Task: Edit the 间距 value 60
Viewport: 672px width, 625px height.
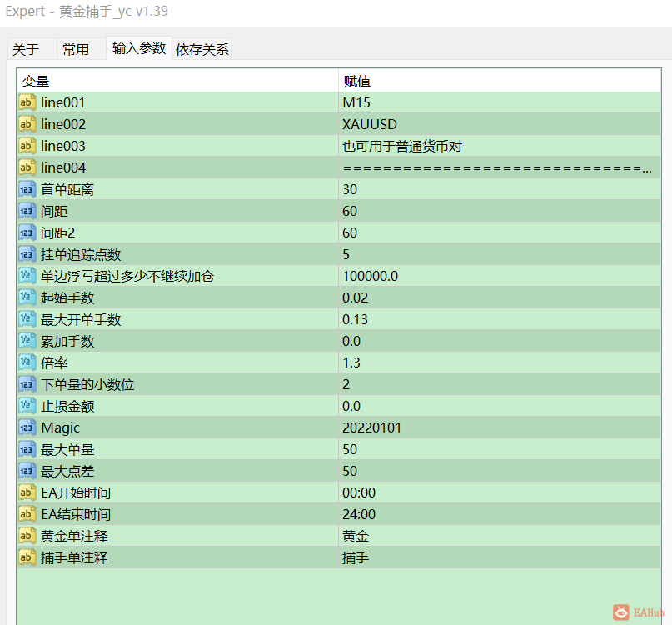Action: [500, 211]
